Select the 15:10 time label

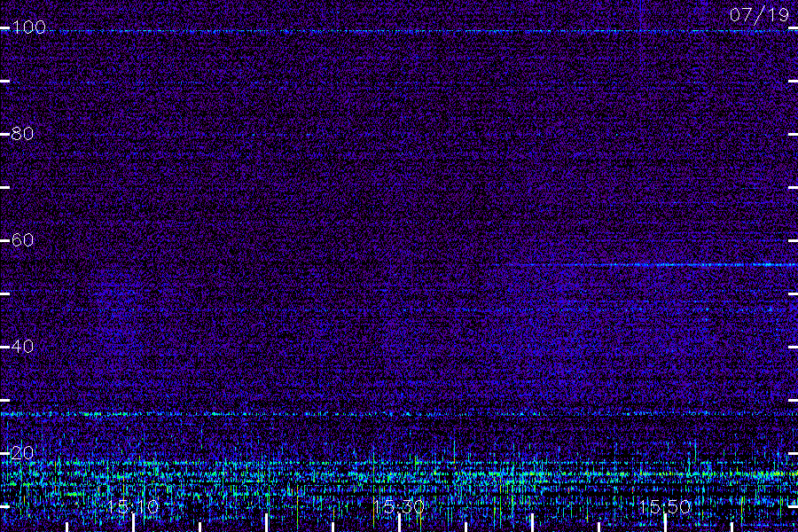(x=133, y=506)
